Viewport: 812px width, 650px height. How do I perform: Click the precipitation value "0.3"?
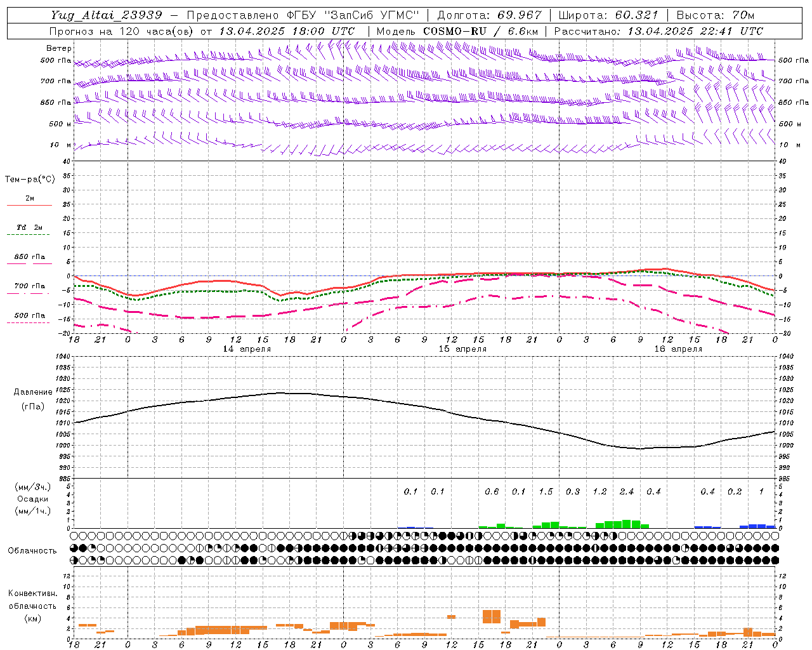click(573, 492)
